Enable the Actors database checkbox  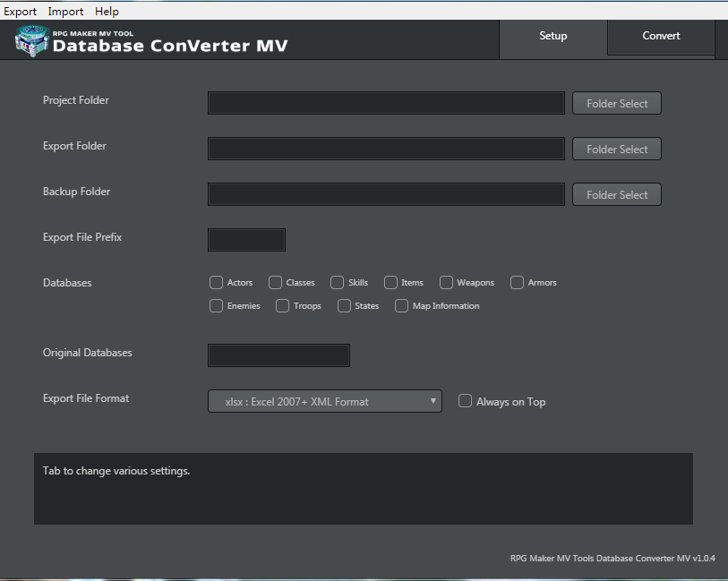coord(216,283)
